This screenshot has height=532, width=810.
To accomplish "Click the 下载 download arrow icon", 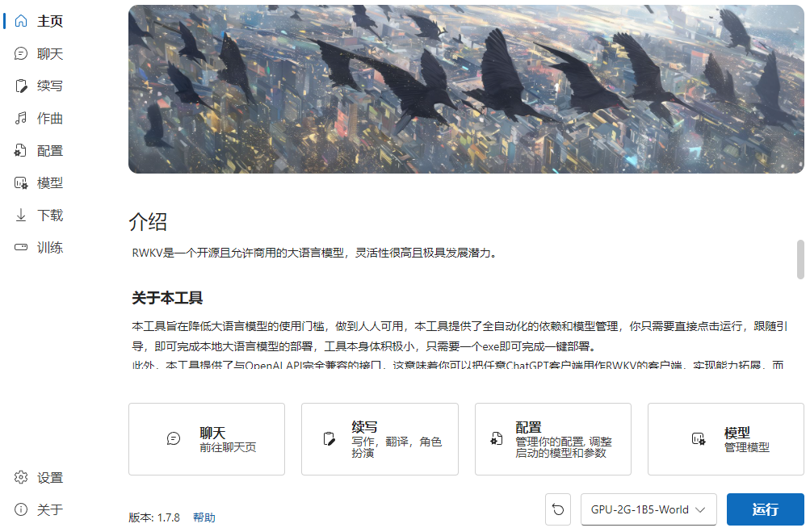I will point(21,215).
